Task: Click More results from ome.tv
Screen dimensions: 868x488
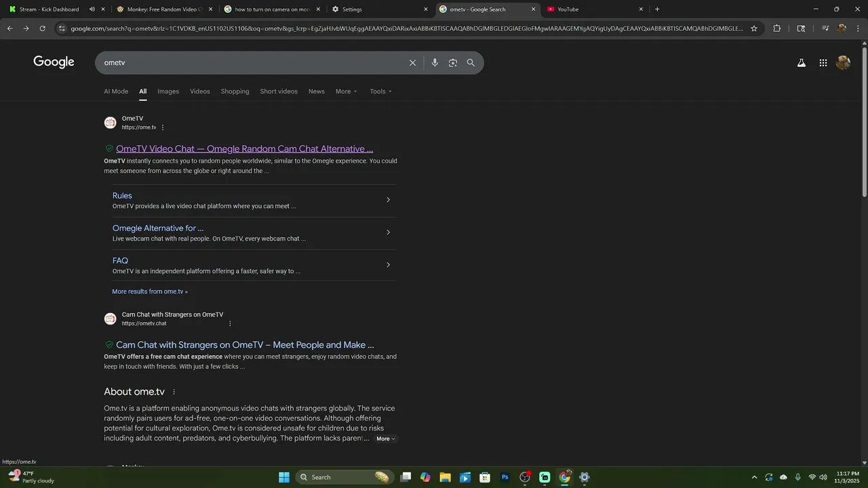Action: pyautogui.click(x=150, y=291)
